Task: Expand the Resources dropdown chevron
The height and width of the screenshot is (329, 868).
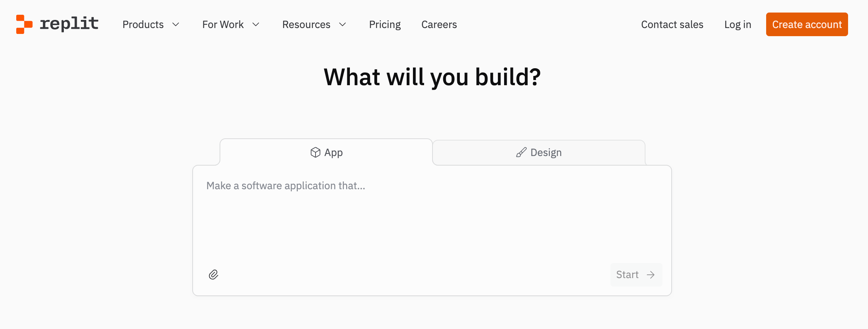Action: (342, 24)
